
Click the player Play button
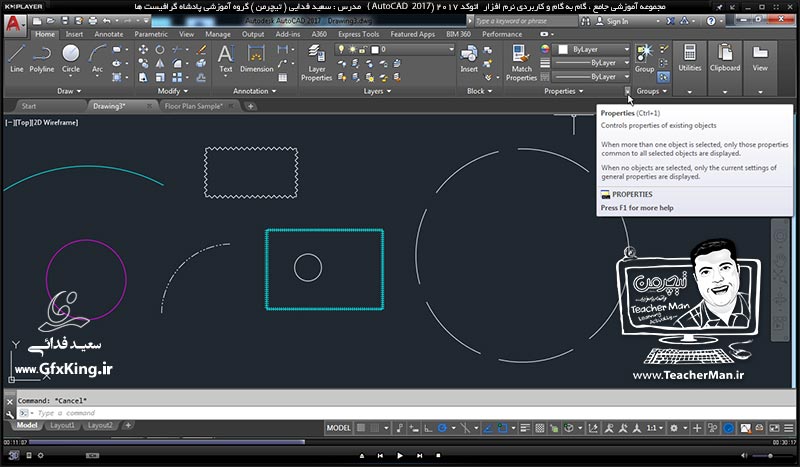399,455
